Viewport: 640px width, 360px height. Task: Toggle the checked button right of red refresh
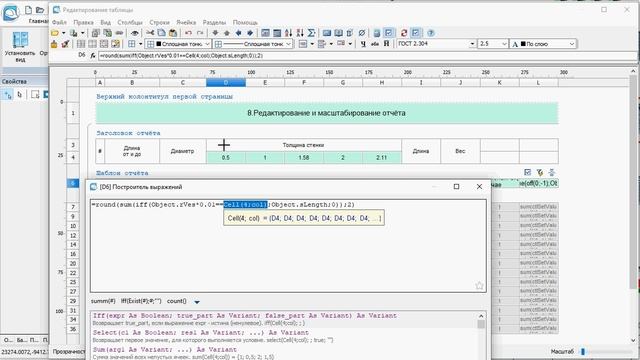[x=416, y=33]
